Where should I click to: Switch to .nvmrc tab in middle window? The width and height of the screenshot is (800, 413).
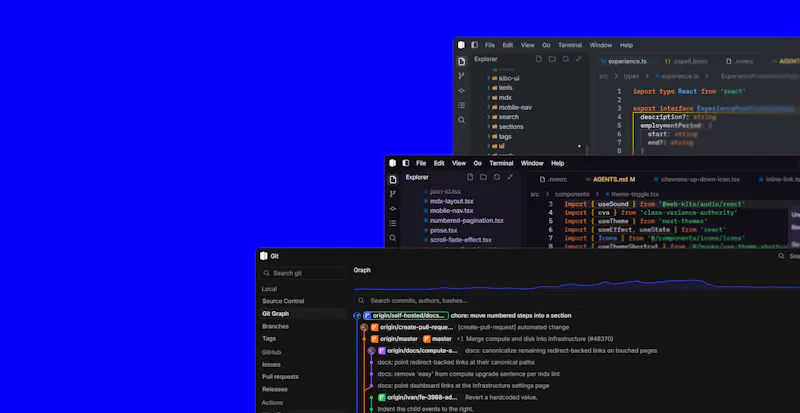coord(554,180)
